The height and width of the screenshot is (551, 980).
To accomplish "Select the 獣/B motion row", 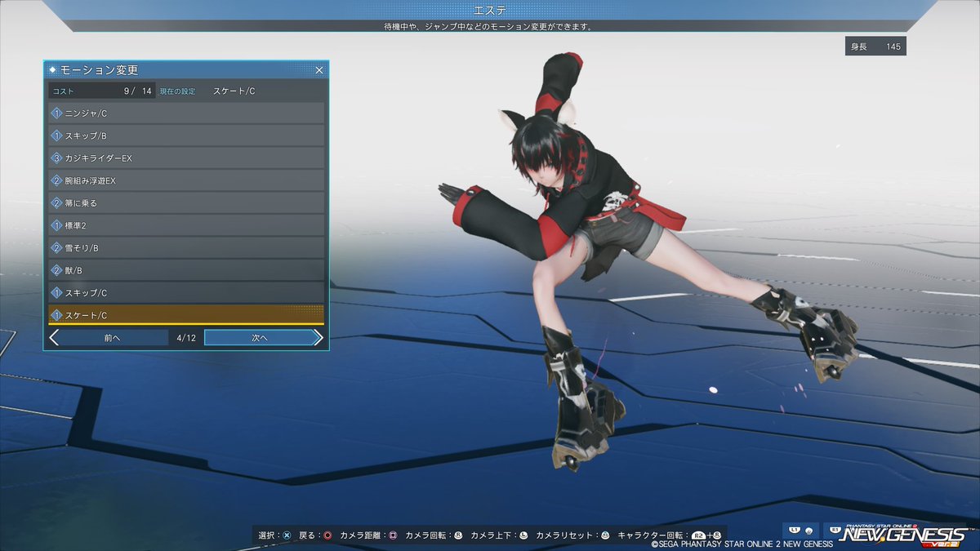I will 186,270.
